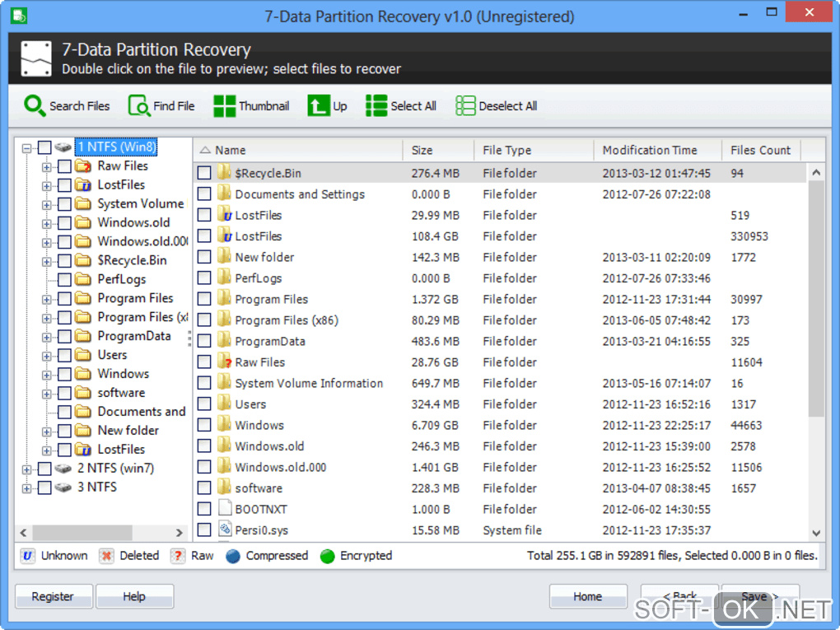Sort list by Size column header
Viewport: 840px width, 630px height.
(x=438, y=150)
